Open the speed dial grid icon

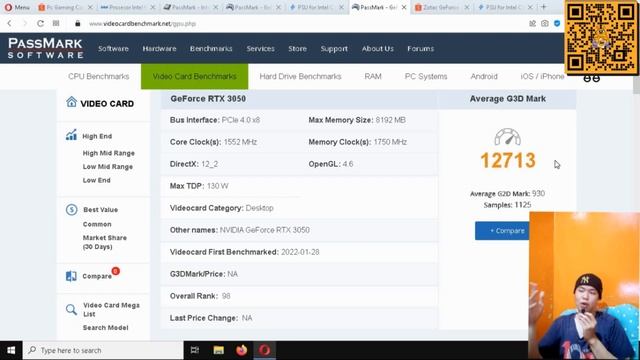[56, 24]
